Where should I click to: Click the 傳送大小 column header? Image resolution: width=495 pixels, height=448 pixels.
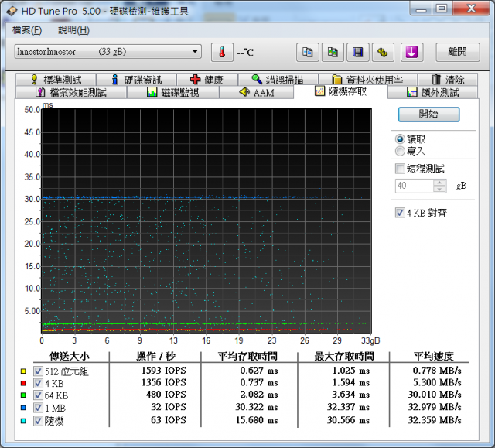point(70,356)
